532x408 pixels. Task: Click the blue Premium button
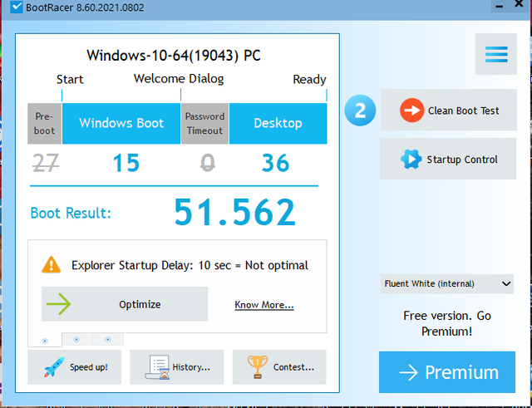pos(447,372)
